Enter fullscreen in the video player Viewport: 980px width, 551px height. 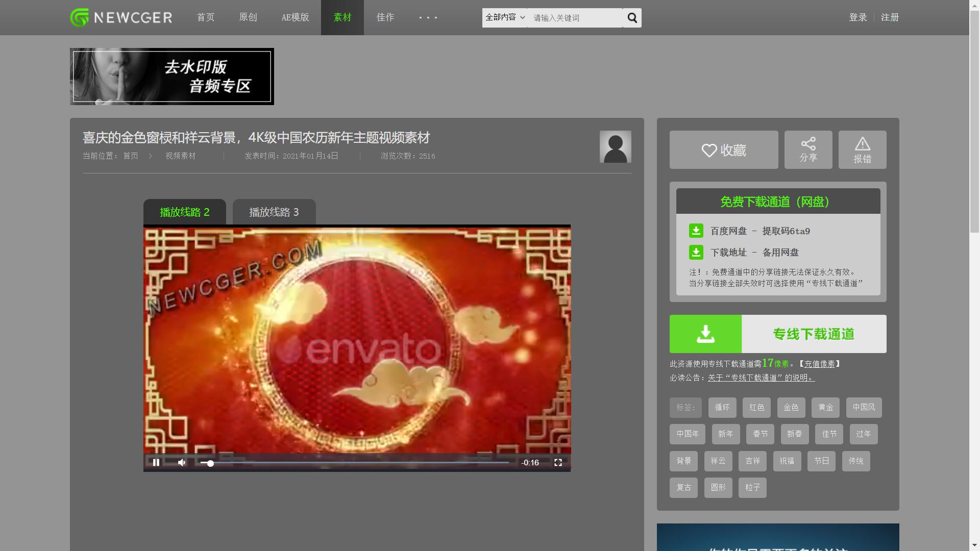558,462
